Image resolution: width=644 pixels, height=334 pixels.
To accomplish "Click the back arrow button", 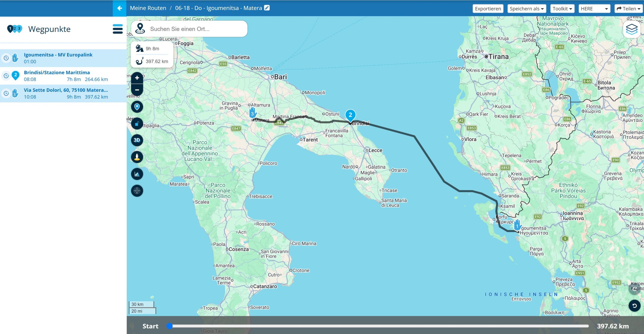I will click(x=119, y=8).
